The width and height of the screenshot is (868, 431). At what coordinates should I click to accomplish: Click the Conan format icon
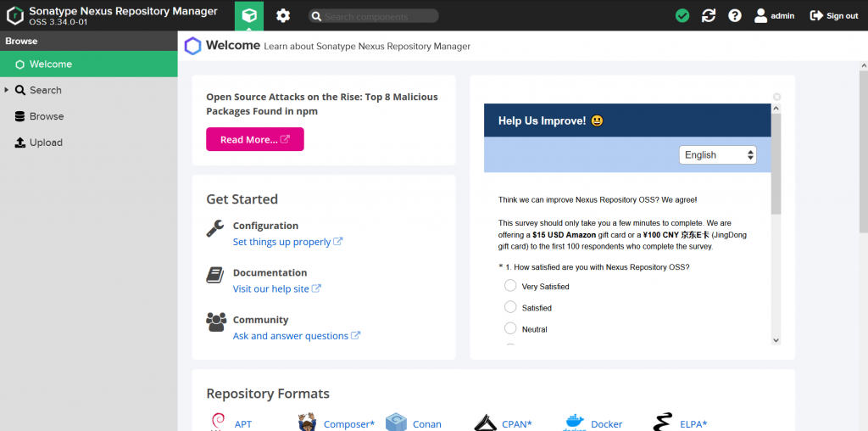tap(396, 423)
